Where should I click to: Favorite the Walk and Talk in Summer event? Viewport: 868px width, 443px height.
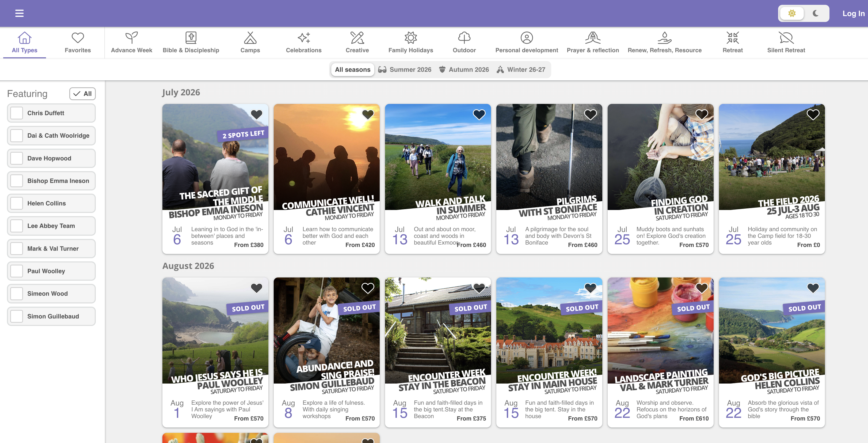[x=479, y=115]
